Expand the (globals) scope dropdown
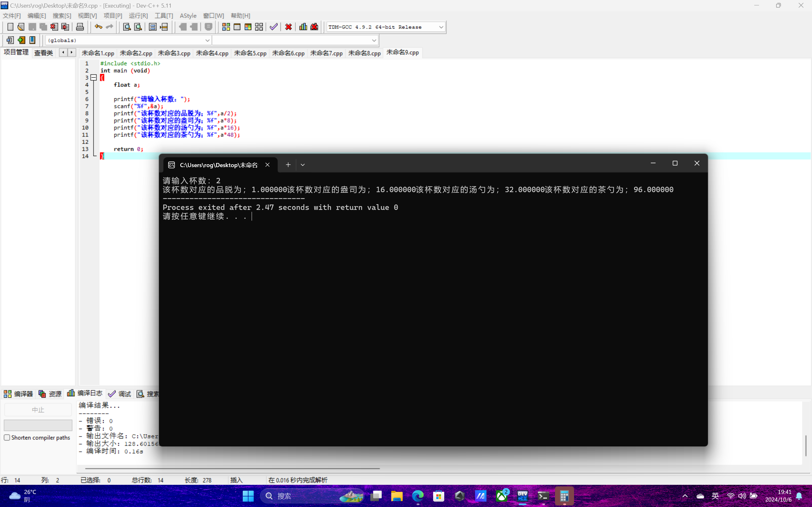 [x=207, y=40]
